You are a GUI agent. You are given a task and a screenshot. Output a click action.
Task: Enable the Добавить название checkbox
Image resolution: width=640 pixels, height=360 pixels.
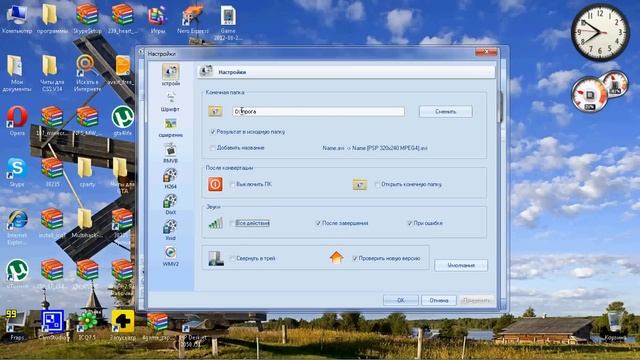pos(213,148)
